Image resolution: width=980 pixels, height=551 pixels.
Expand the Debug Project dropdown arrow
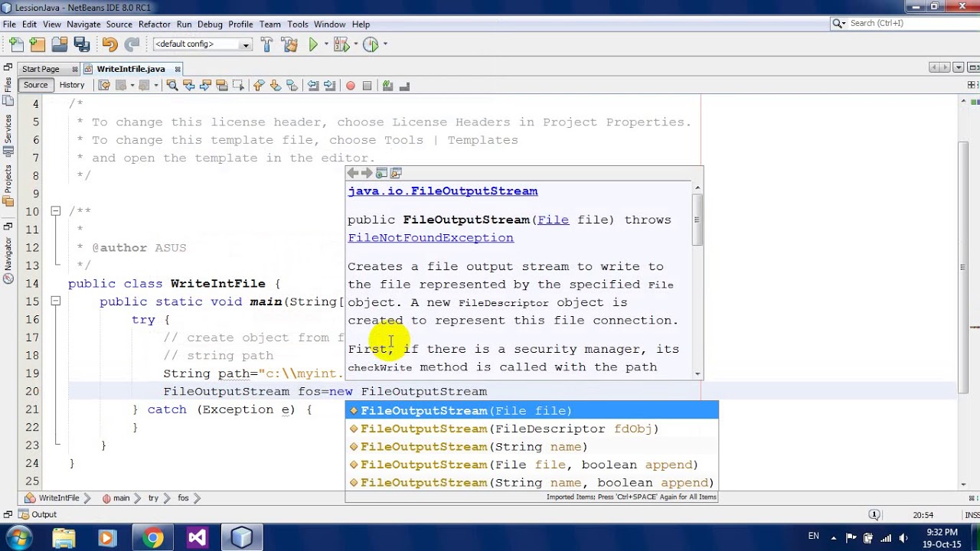355,44
